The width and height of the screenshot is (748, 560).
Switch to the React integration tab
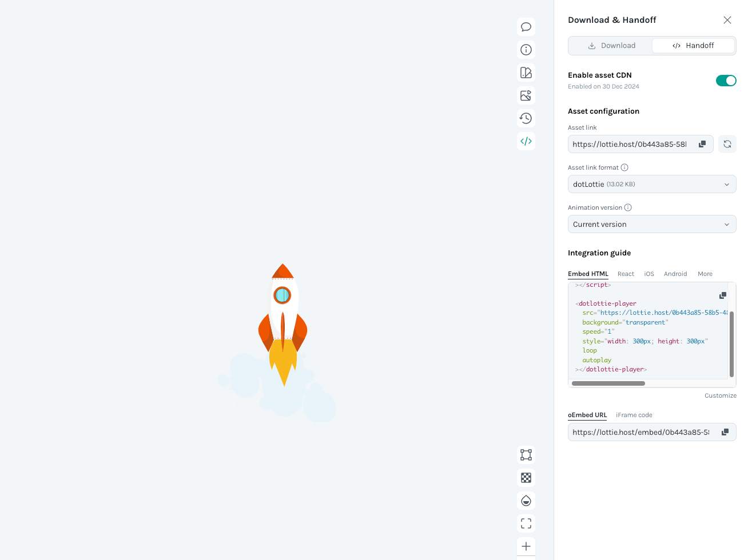coord(626,274)
